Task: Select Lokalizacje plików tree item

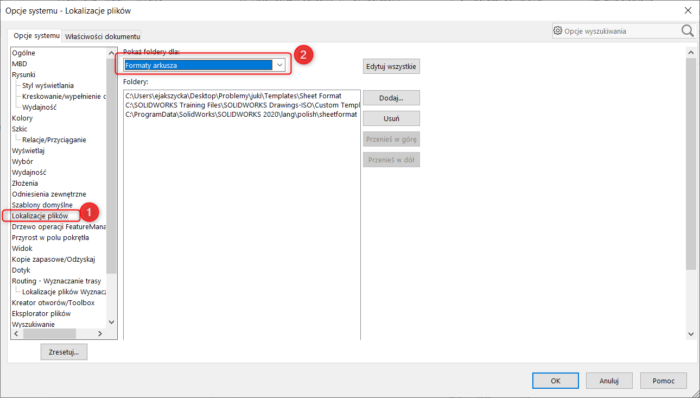Action: 40,216
